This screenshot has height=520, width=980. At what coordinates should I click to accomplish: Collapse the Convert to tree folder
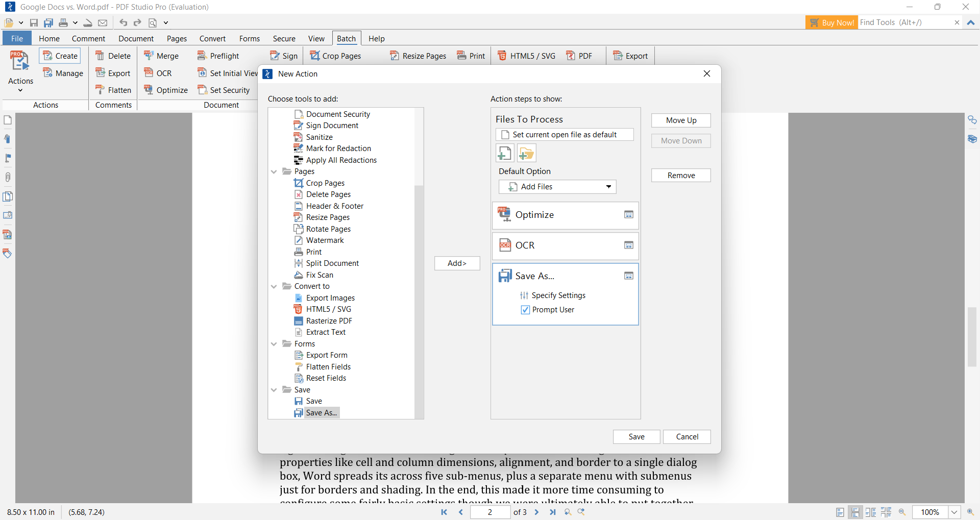274,286
